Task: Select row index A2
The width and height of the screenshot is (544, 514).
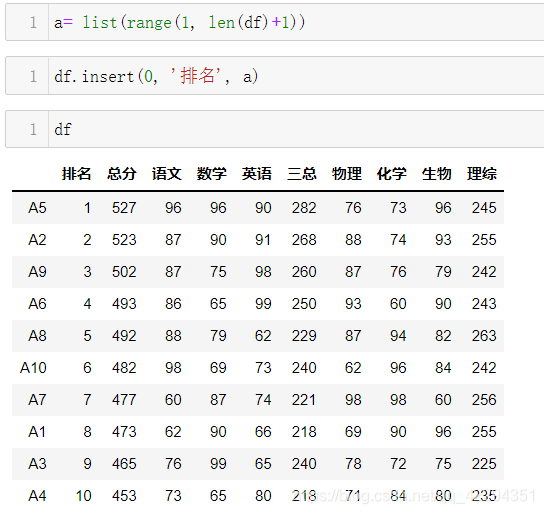Action: pyautogui.click(x=37, y=240)
